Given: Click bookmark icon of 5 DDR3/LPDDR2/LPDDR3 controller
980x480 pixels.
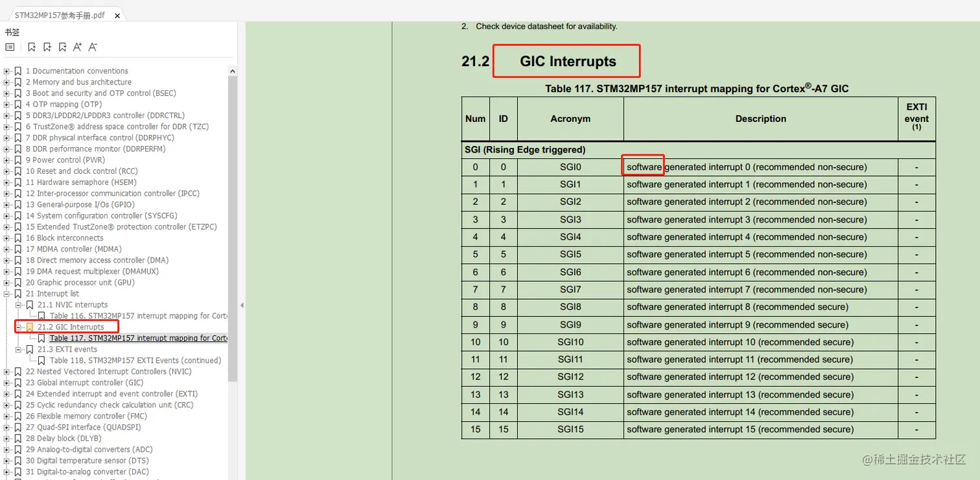Looking at the screenshot, I should 18,115.
